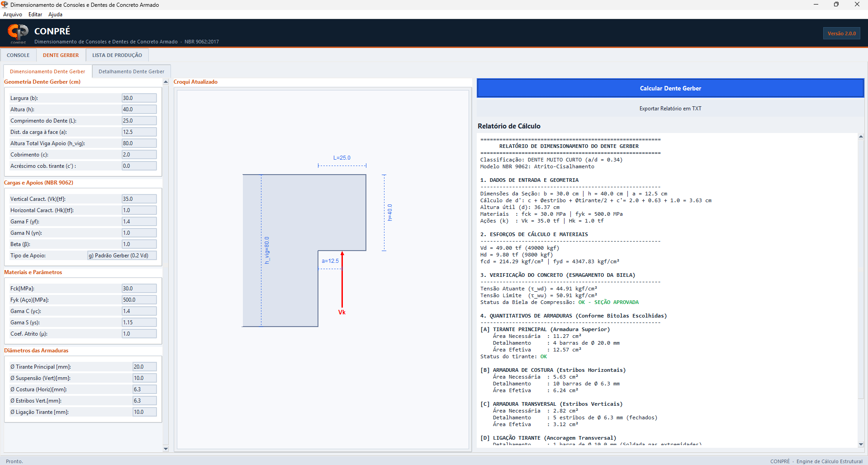Click the '[C] ARMADURA TRANSVERSAL' report heading
The image size is (868, 465).
point(551,404)
